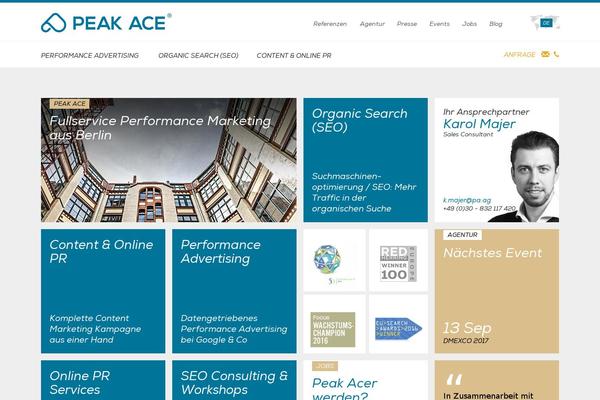The image size is (600, 400).
Task: Click the phone number +49 (0)30 - 832 117 420
Action: click(x=479, y=209)
